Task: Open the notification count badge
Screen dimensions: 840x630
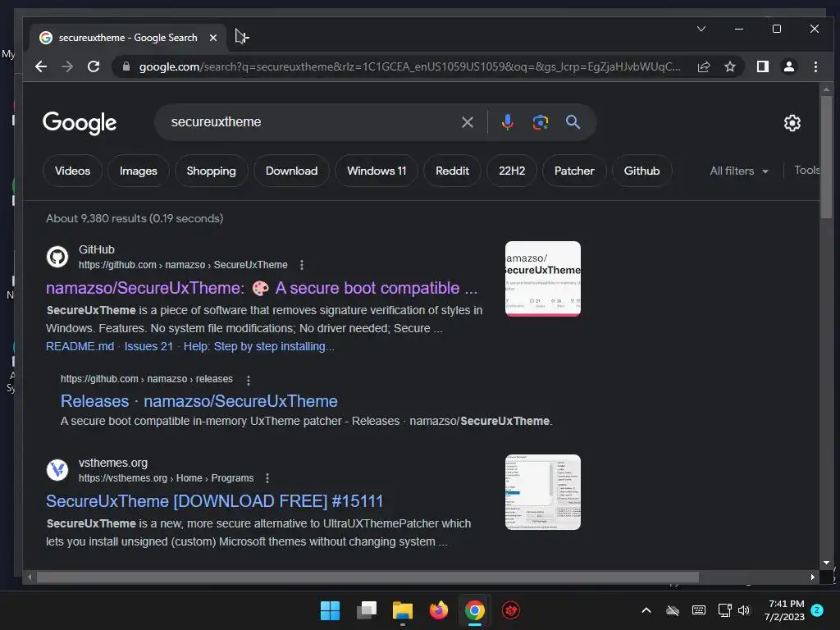Action: [x=817, y=609]
